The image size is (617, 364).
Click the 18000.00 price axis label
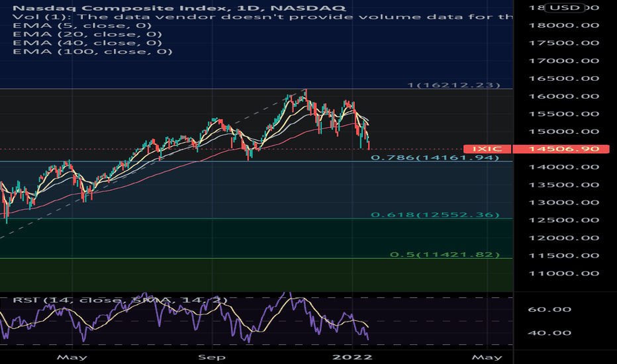click(563, 25)
